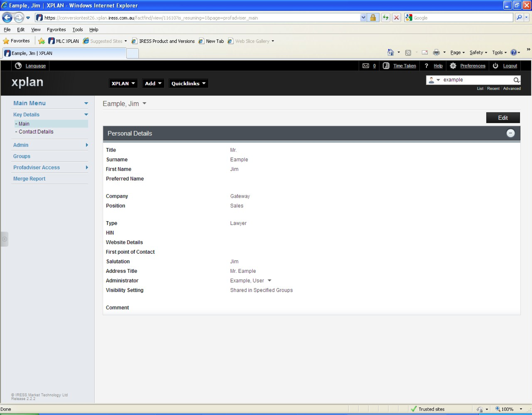This screenshot has height=415, width=532.
Task: Click the Add to Favorites star icon
Action: pos(41,41)
